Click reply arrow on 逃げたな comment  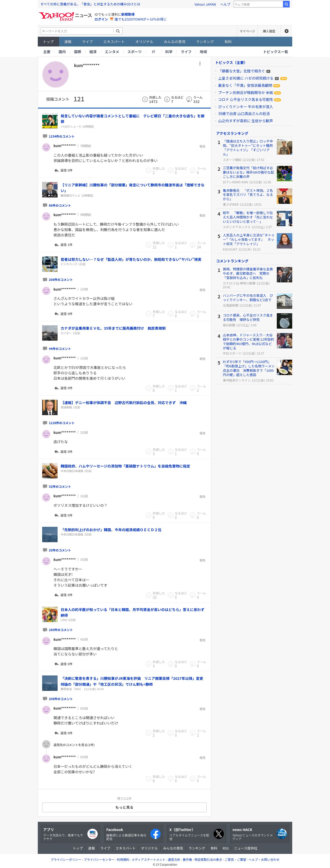point(56,452)
